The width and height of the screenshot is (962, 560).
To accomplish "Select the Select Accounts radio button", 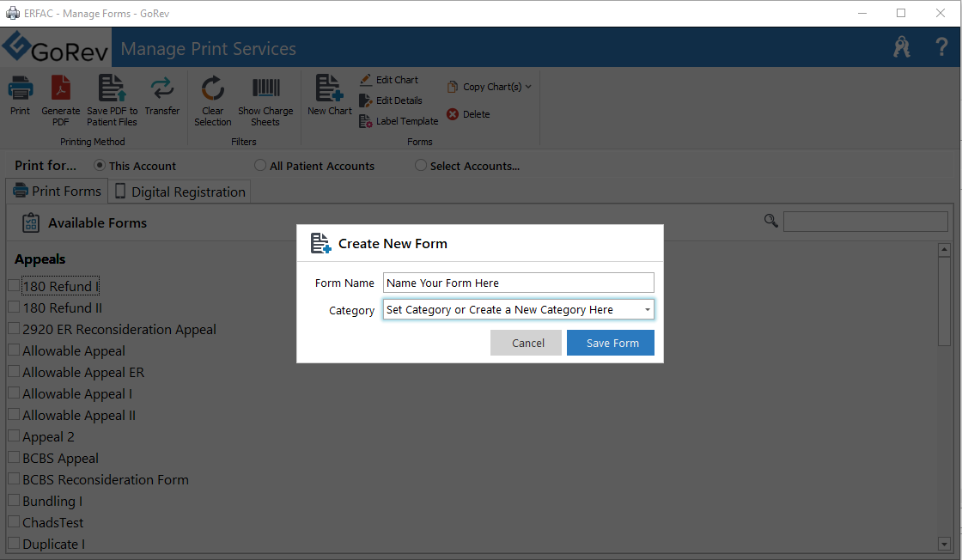I will (420, 166).
